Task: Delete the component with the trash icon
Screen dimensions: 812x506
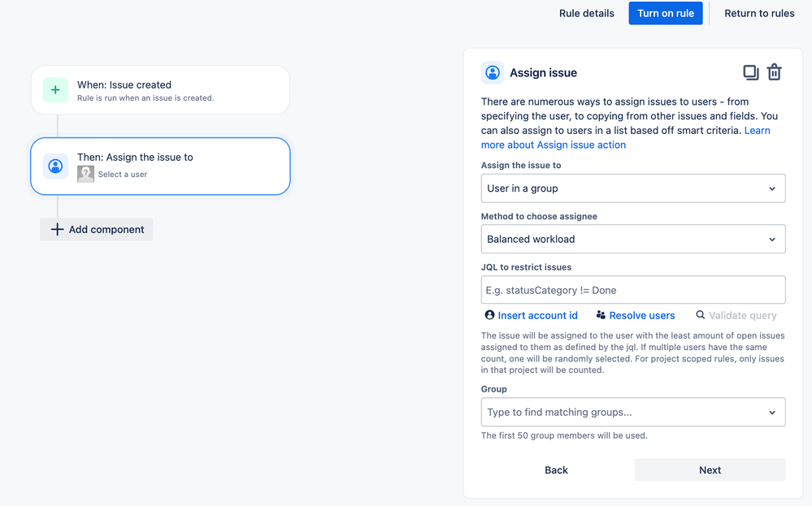Action: click(x=774, y=72)
